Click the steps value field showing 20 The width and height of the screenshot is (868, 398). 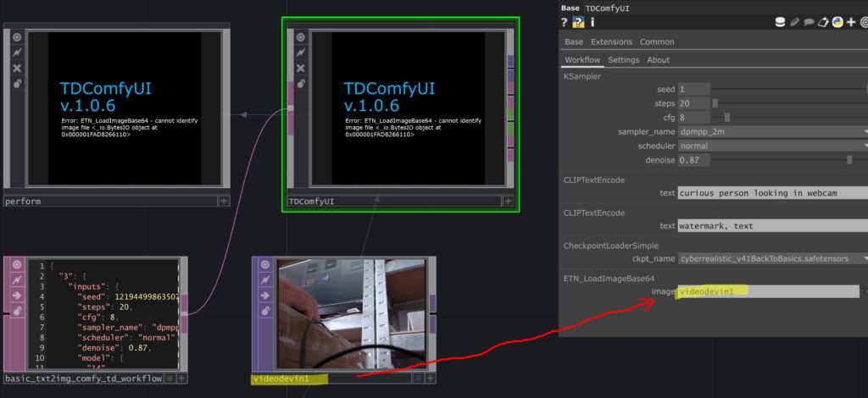[693, 103]
